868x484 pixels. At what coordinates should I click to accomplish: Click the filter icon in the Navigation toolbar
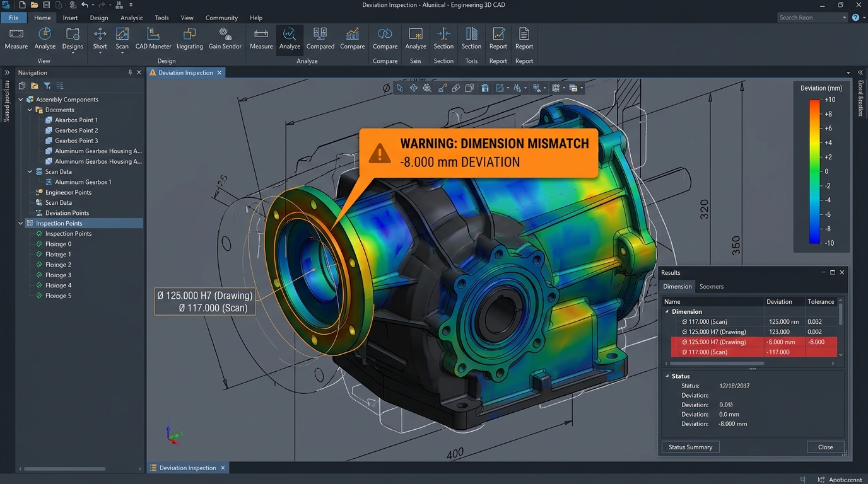tap(47, 86)
